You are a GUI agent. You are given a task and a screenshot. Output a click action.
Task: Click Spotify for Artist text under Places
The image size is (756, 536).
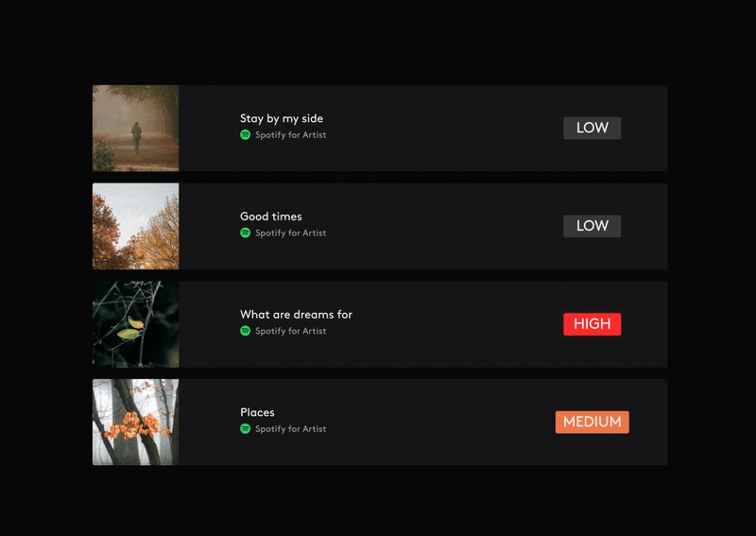point(291,429)
